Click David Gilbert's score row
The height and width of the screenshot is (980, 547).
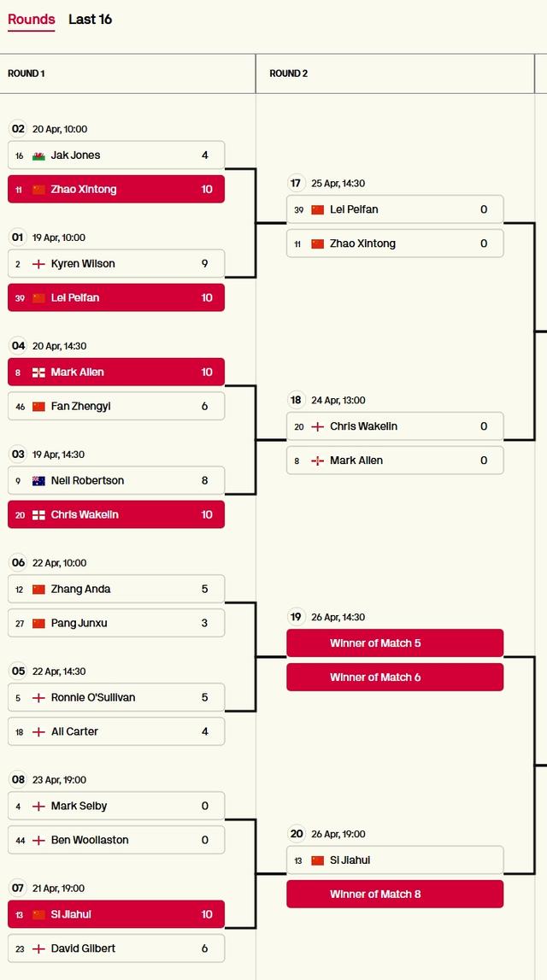[116, 948]
